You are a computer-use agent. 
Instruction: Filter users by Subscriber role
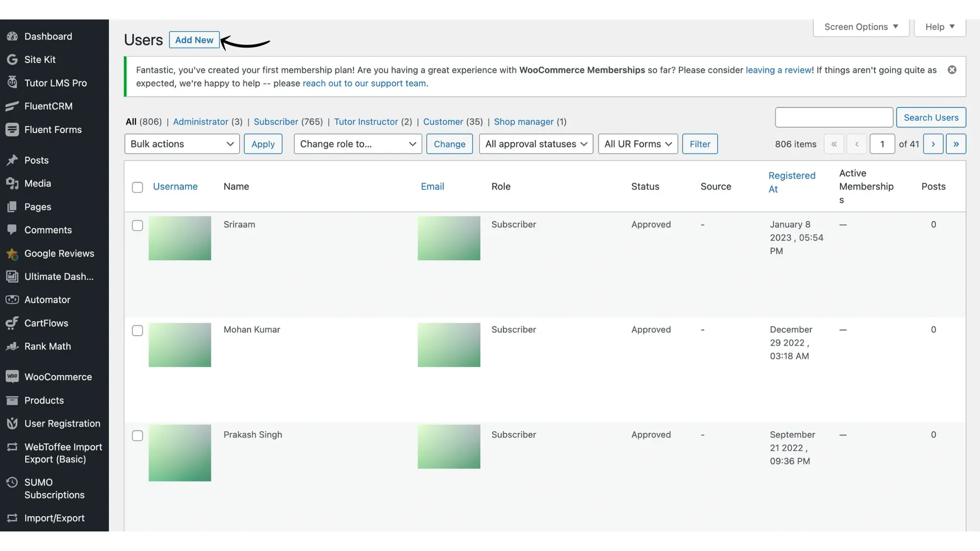pos(276,121)
